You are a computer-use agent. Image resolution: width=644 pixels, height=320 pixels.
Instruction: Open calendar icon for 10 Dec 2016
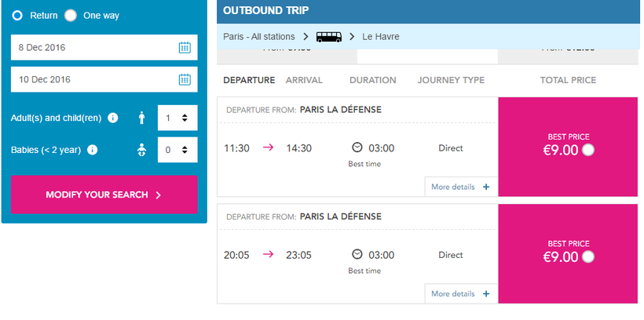coord(185,79)
